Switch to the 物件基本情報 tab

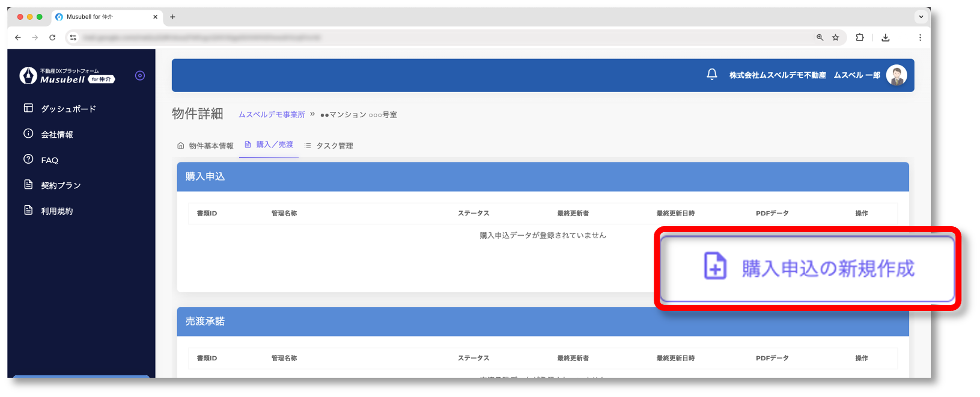[x=205, y=146]
